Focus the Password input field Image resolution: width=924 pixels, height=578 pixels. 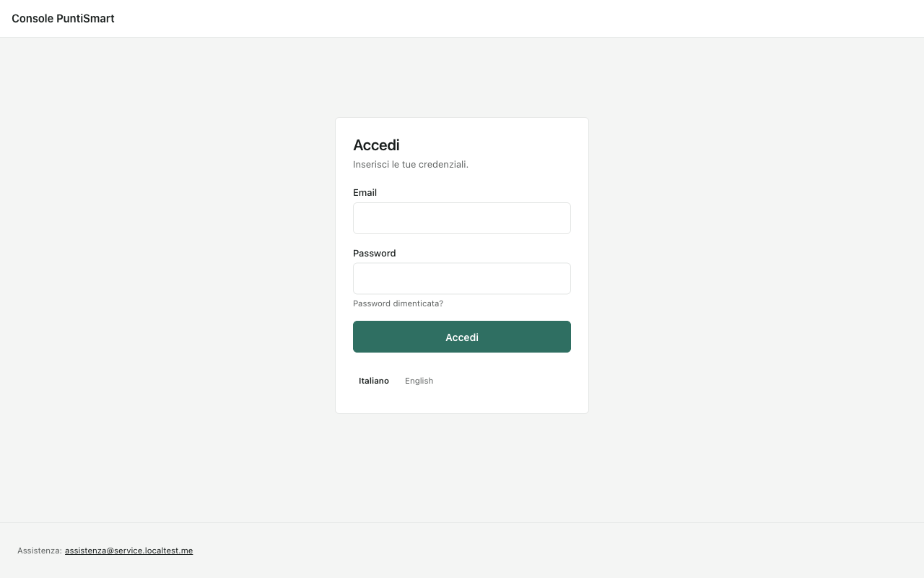click(x=462, y=278)
